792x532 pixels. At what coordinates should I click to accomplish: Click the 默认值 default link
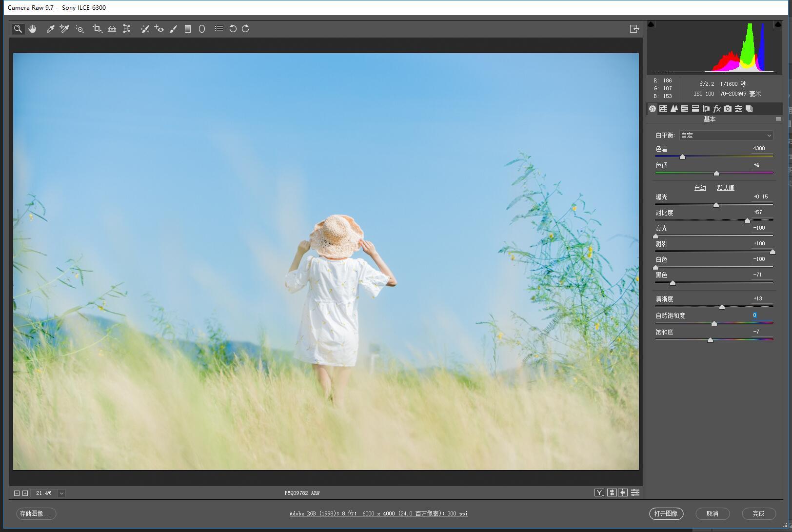[x=725, y=188]
